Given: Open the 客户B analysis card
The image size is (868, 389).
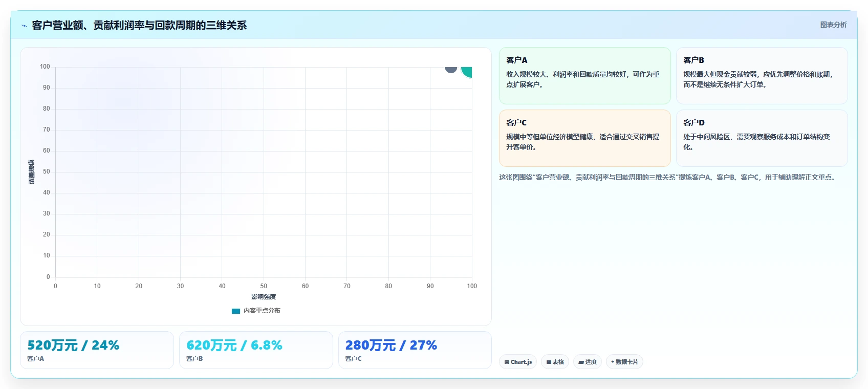Looking at the screenshot, I should tap(762, 76).
